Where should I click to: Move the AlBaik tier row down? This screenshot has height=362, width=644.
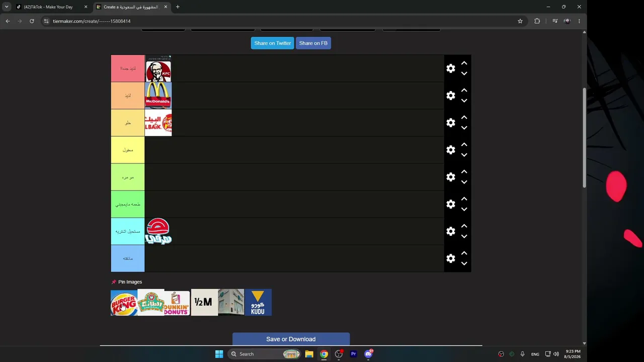click(464, 128)
